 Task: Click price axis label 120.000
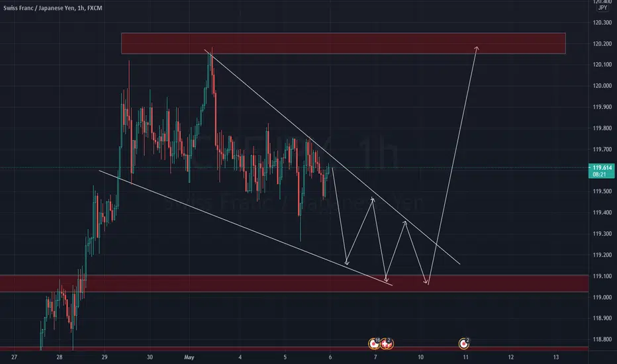point(602,86)
